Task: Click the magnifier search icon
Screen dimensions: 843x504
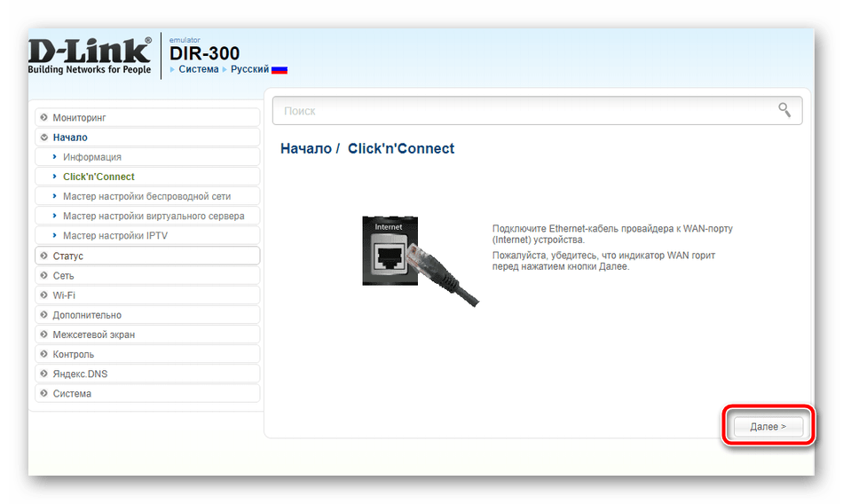Action: point(784,110)
